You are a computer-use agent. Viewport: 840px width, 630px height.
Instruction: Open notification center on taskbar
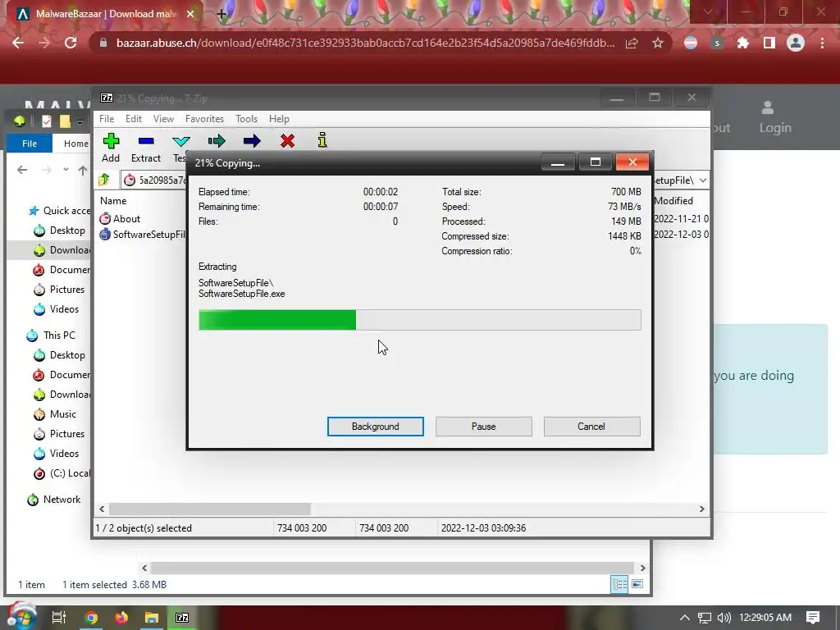pos(813,618)
